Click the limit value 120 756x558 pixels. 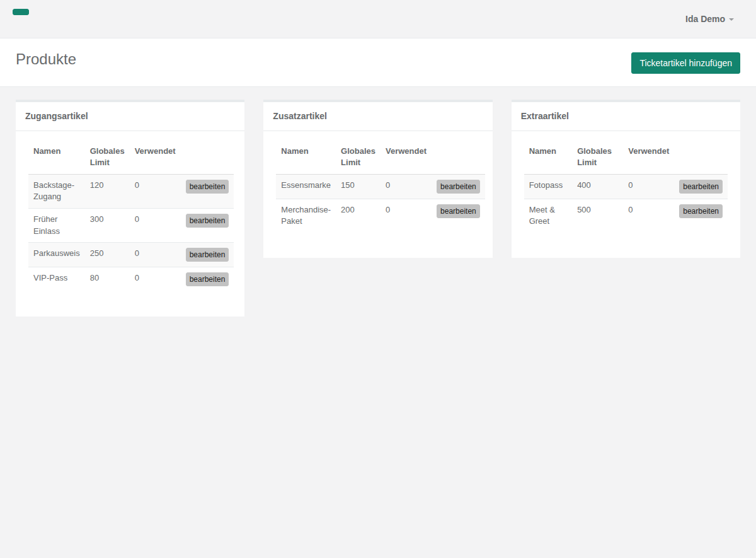[x=97, y=185]
